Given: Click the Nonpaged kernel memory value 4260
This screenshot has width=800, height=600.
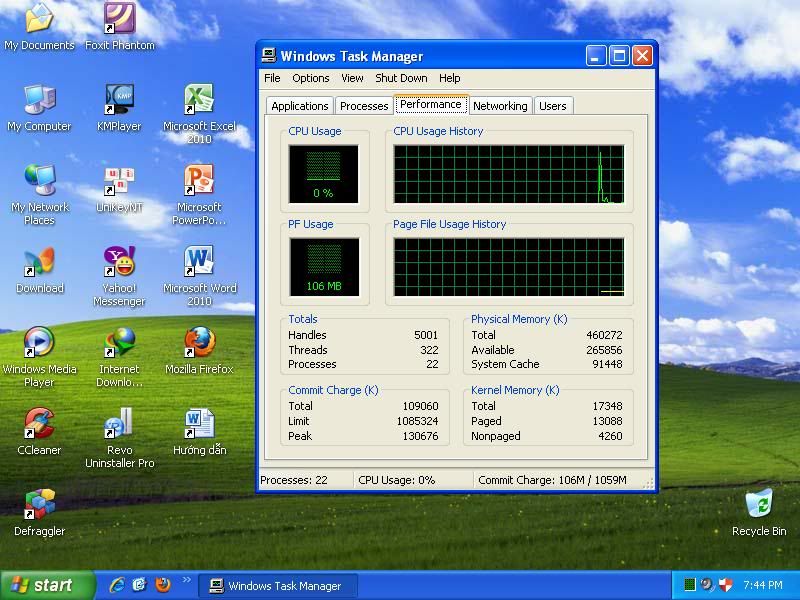Looking at the screenshot, I should (610, 436).
